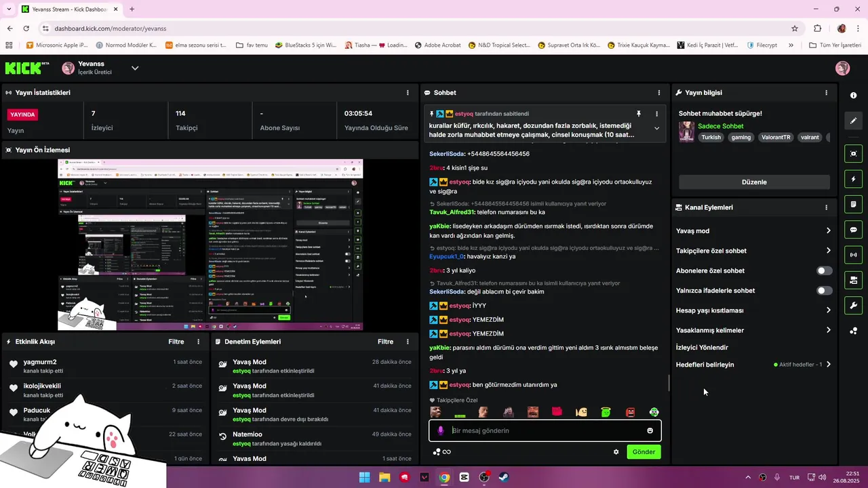Open the document notes icon in right sidebar

pyautogui.click(x=853, y=204)
